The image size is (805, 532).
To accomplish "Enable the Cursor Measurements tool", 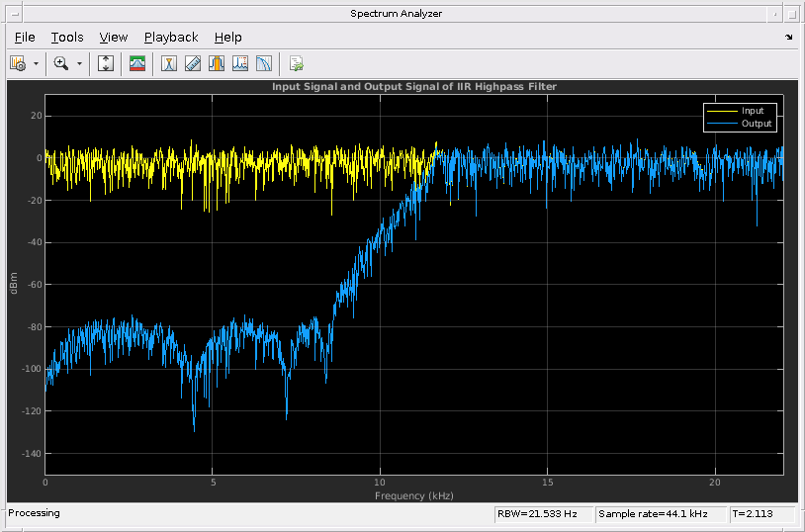I will click(169, 63).
